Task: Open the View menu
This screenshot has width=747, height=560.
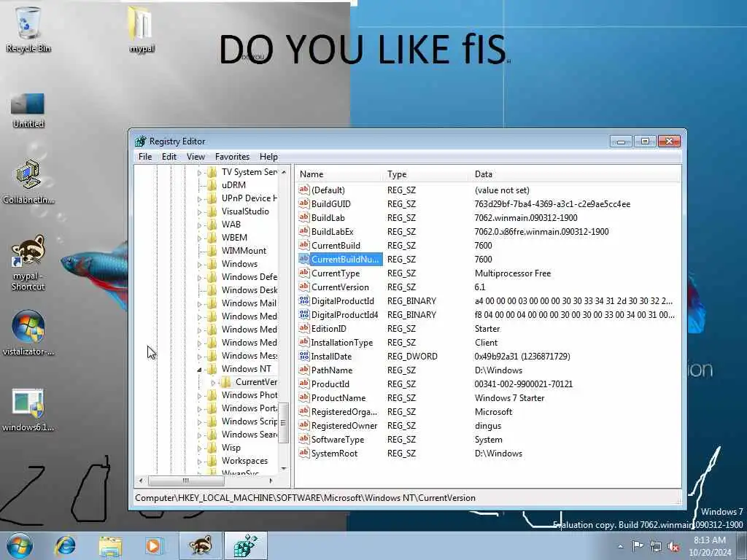Action: point(196,157)
